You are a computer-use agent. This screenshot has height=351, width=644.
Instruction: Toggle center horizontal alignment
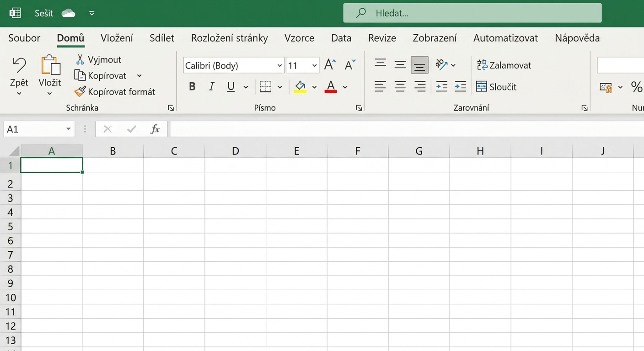click(400, 86)
